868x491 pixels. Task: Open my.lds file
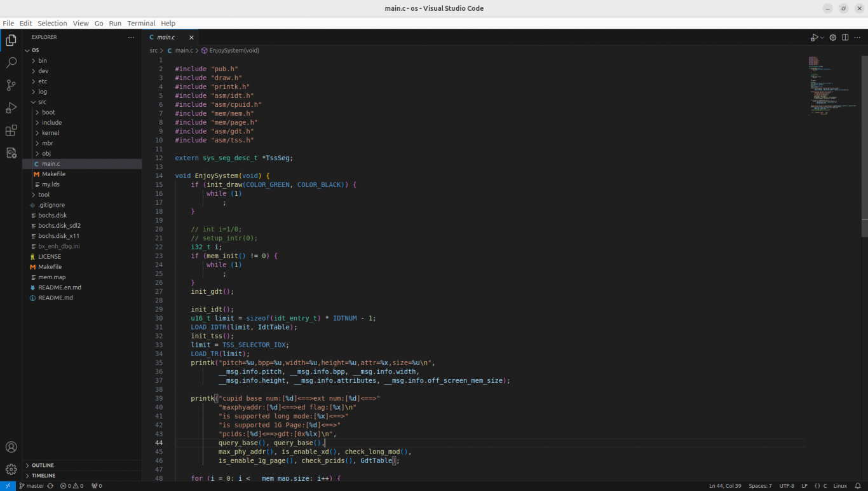(82, 184)
